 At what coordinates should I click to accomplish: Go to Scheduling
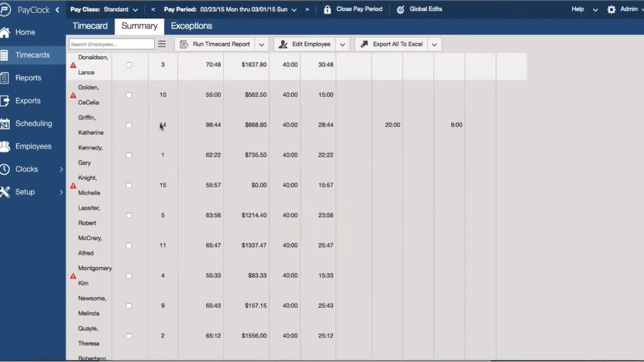(x=34, y=123)
